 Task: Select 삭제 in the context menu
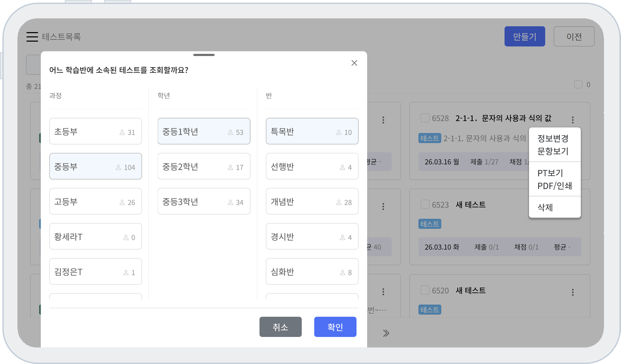click(x=545, y=208)
